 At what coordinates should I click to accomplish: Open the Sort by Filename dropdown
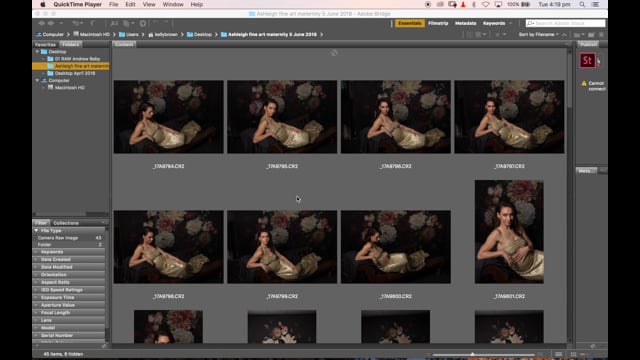[x=538, y=35]
